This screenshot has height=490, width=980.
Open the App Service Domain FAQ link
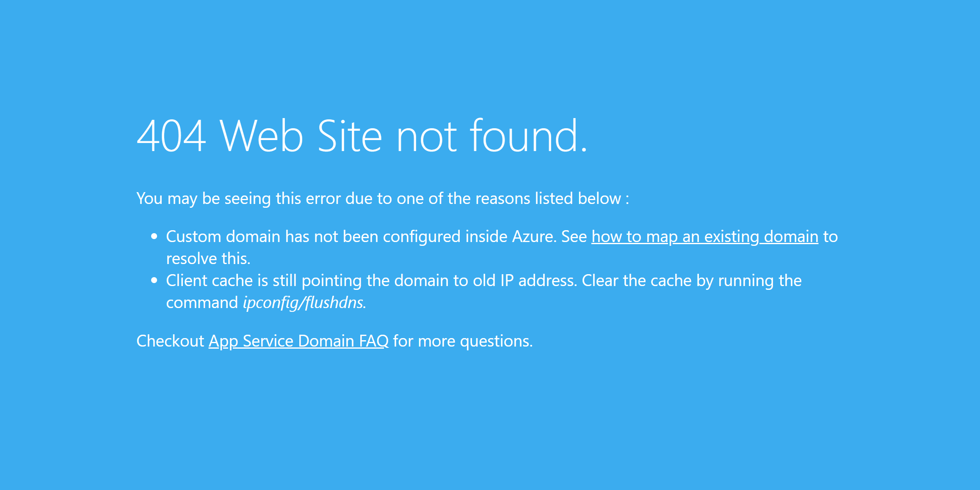298,341
